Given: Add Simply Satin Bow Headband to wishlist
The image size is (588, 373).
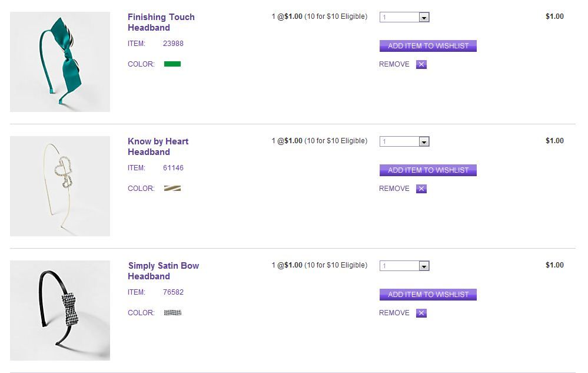Looking at the screenshot, I should [428, 295].
